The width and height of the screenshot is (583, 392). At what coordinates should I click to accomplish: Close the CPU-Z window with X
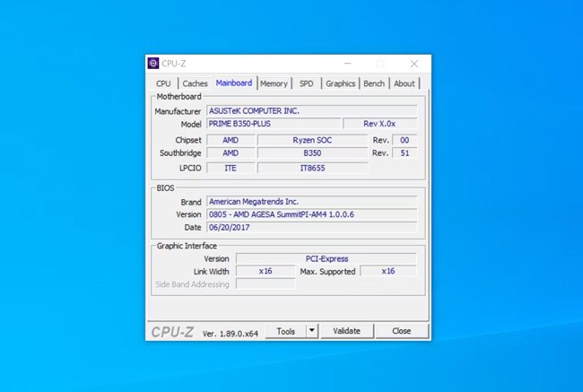414,64
